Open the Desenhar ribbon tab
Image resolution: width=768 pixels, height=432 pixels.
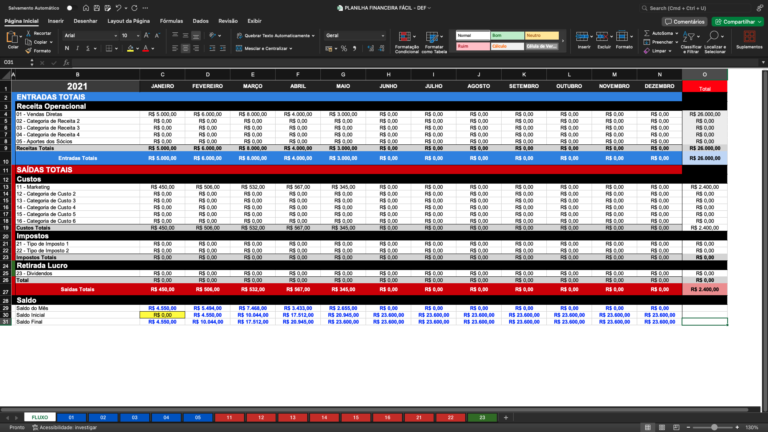[85, 21]
